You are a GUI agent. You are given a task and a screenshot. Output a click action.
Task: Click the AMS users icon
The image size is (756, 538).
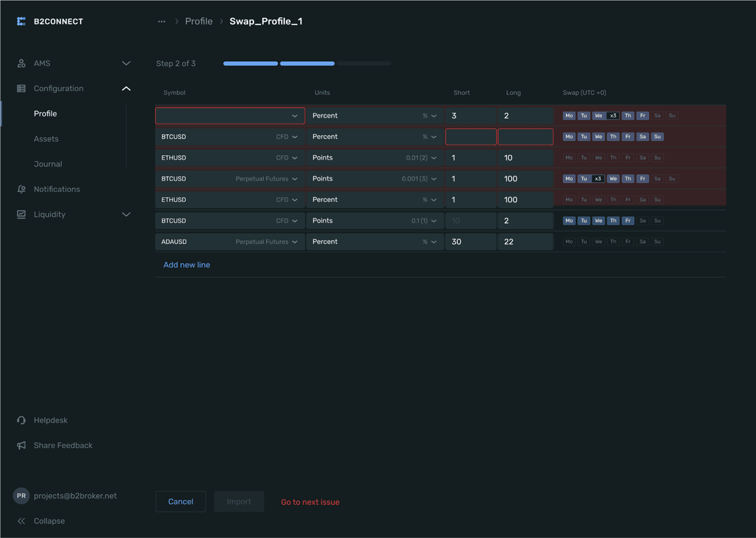tap(21, 63)
